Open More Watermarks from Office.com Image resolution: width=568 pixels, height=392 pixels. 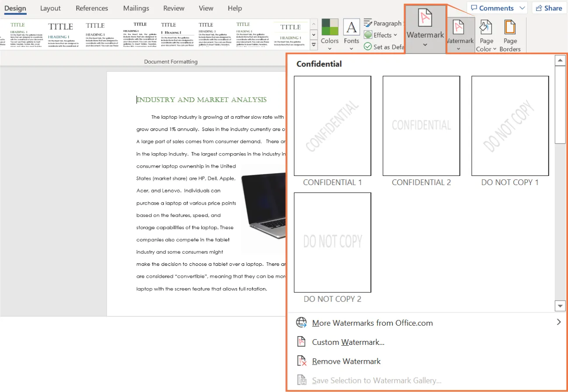click(x=372, y=323)
